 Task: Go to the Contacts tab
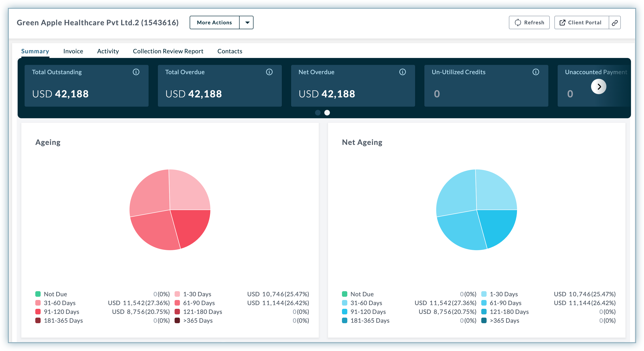(x=230, y=51)
